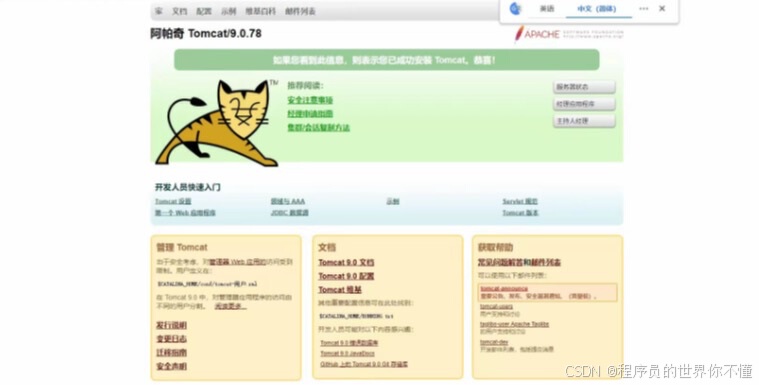
Task: Open the Tomcat 9.0 配置 link
Action: pos(346,276)
